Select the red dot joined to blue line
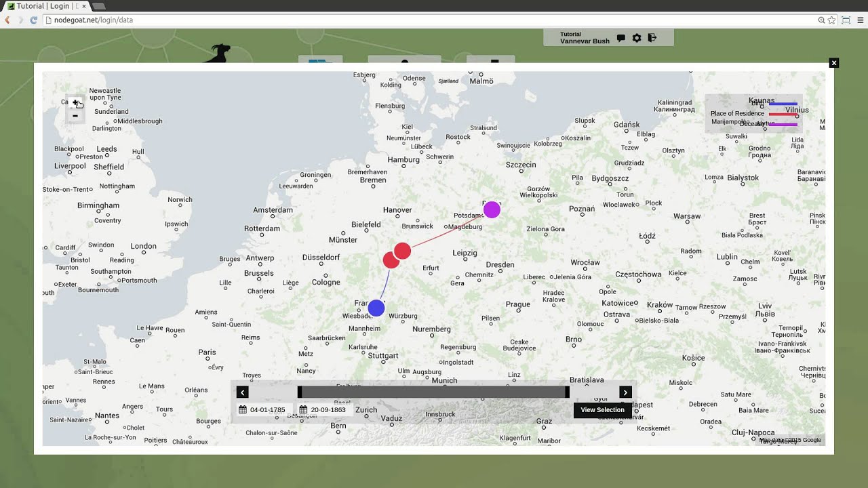868x488 pixels. [390, 260]
